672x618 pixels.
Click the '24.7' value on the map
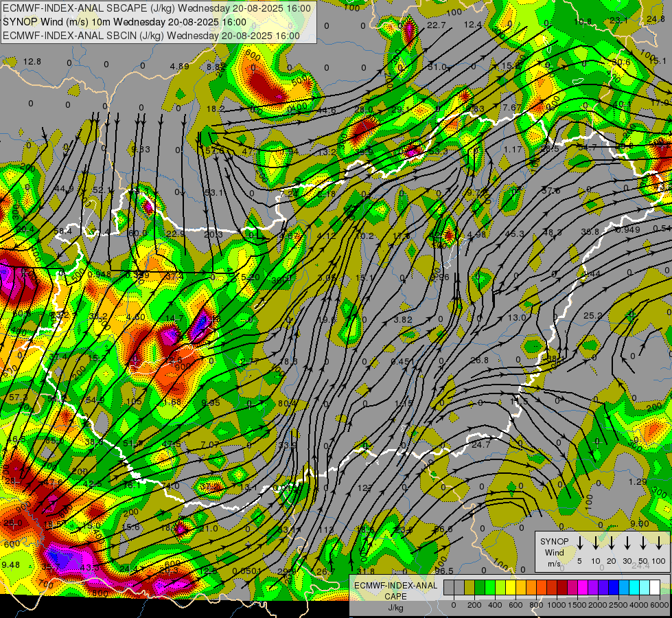click(481, 445)
